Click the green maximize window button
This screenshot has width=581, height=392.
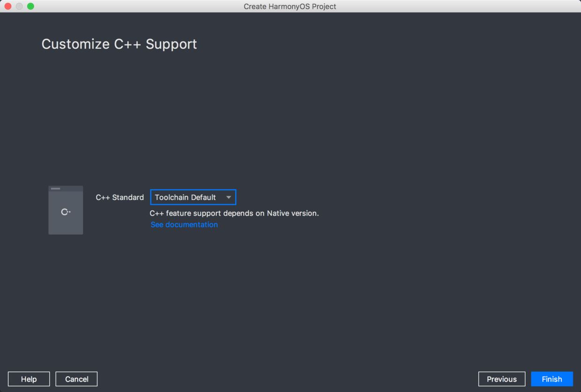pos(30,6)
